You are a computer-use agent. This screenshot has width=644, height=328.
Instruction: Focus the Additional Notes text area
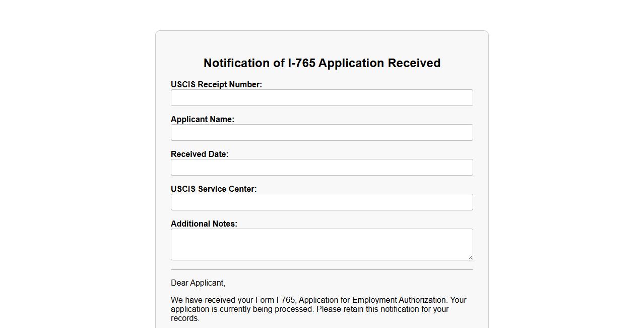pyautogui.click(x=321, y=244)
